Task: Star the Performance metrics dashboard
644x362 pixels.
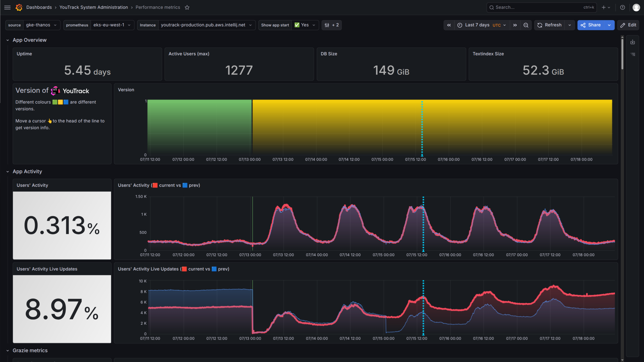Action: point(187,7)
